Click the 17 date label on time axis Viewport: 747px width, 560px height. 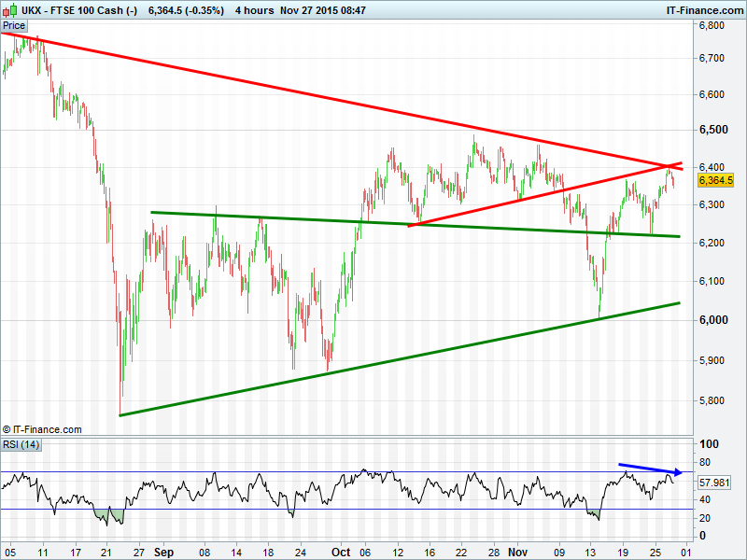[x=76, y=553]
